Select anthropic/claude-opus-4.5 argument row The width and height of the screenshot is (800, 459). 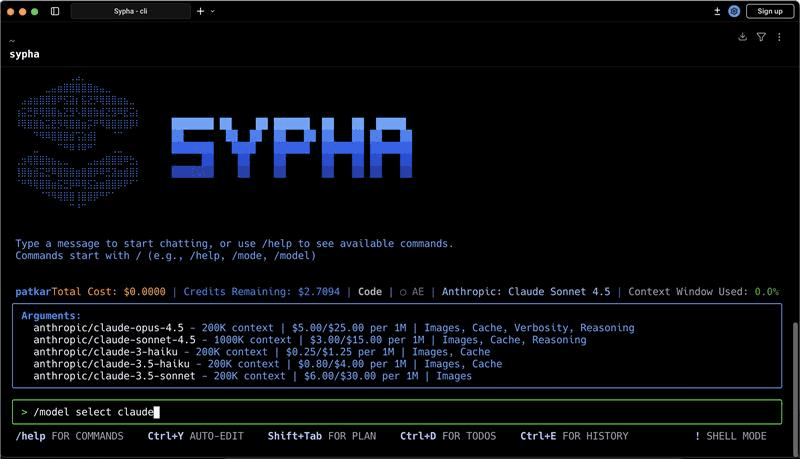tap(334, 328)
